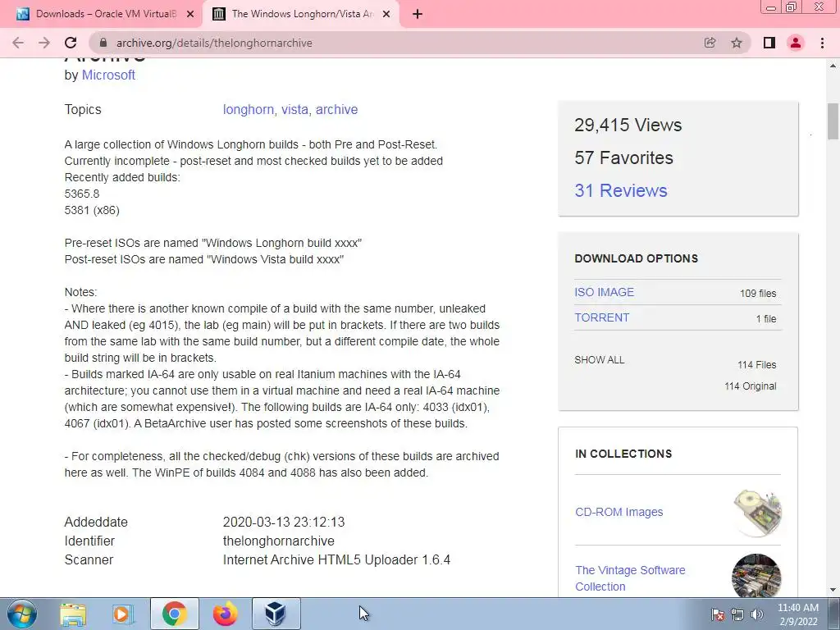Image resolution: width=840 pixels, height=630 pixels.
Task: Open the Chrome profile avatar
Action: pyautogui.click(x=796, y=43)
